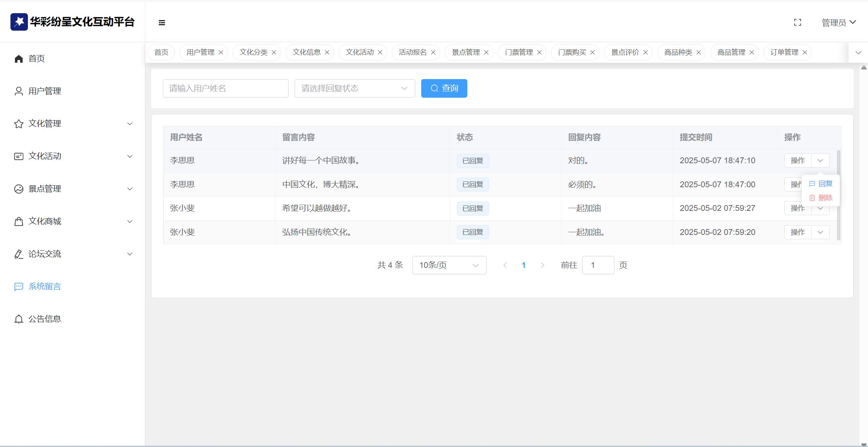Expand the 景点管理 sidebar submenu
868x447 pixels.
click(129, 189)
